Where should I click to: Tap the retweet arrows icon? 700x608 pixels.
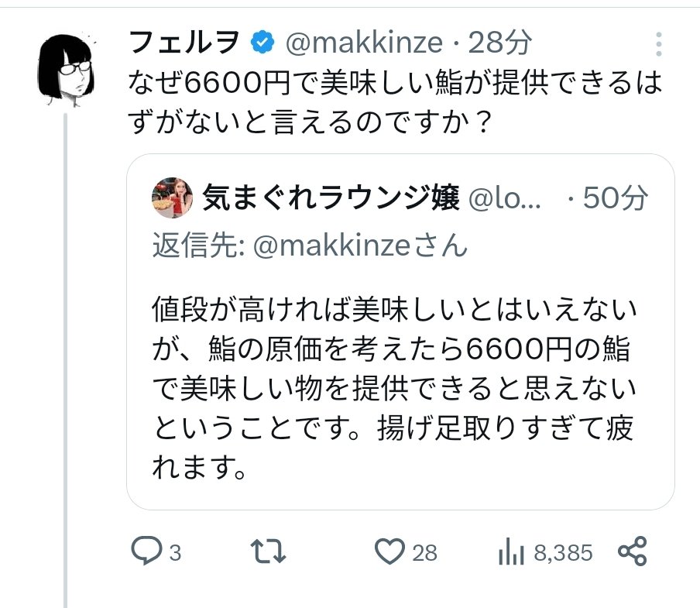tap(271, 551)
